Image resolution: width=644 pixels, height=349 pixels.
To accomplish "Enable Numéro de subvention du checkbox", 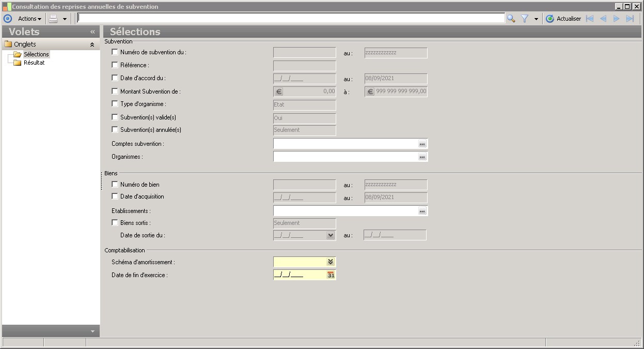I will coord(115,52).
